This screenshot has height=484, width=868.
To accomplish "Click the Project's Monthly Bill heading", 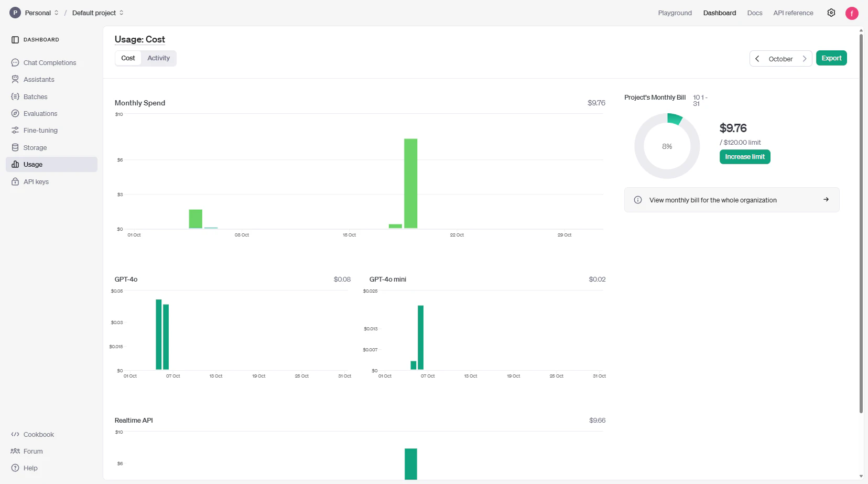I will pyautogui.click(x=655, y=98).
